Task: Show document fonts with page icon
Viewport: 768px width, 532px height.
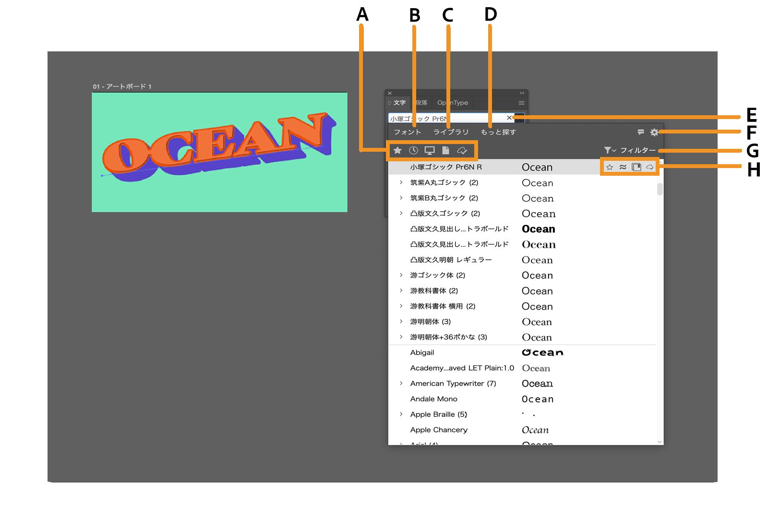Action: point(446,151)
